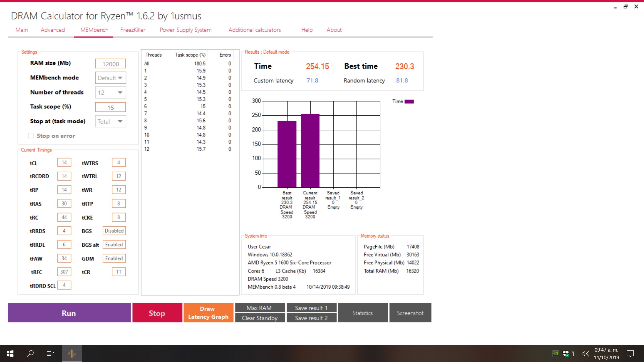Viewport: 644px width, 362px height.
Task: Open the notification center icon
Action: 630,354
